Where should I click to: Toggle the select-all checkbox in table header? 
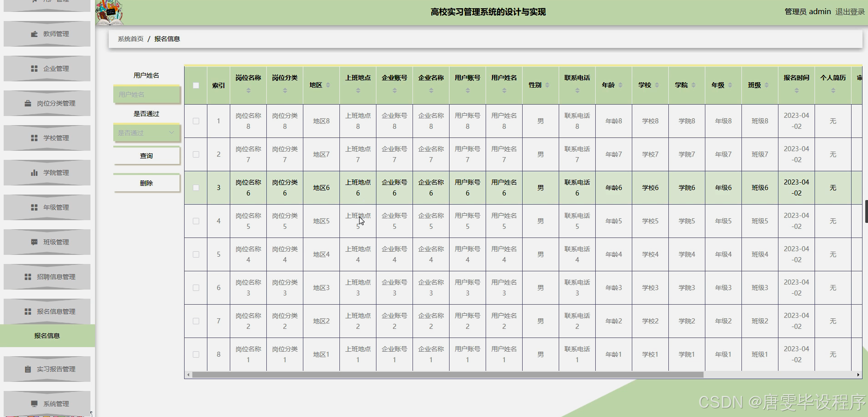pos(196,85)
